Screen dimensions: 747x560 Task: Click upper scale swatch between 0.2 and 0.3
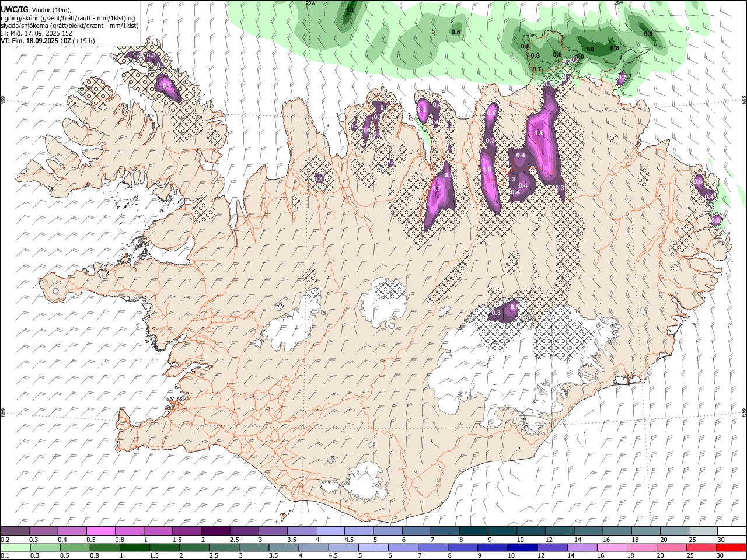(x=15, y=531)
